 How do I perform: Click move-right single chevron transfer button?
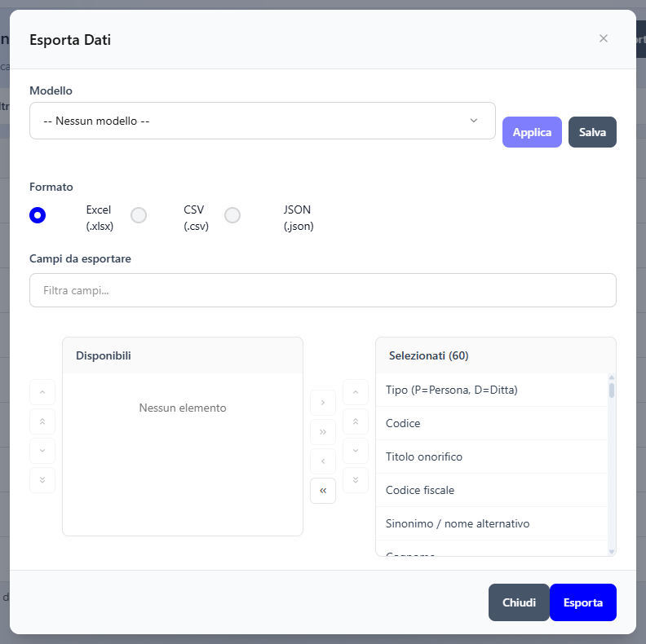pyautogui.click(x=322, y=402)
